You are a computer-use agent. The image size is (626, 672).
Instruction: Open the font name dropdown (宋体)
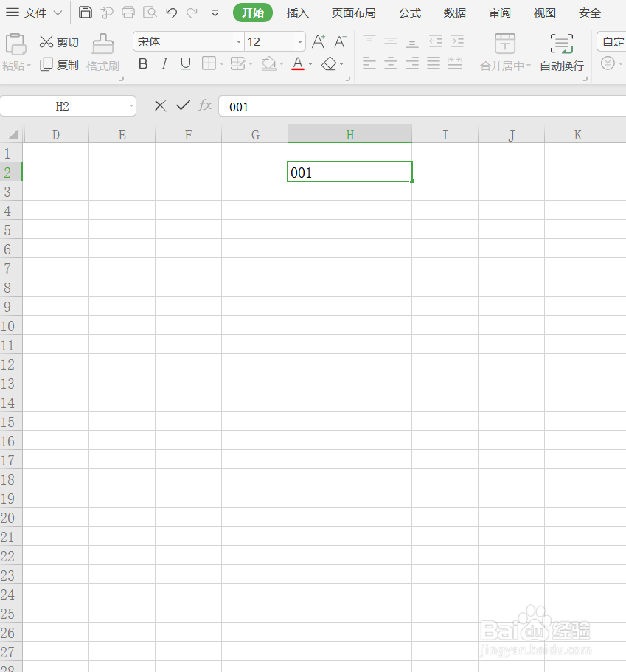tap(239, 41)
